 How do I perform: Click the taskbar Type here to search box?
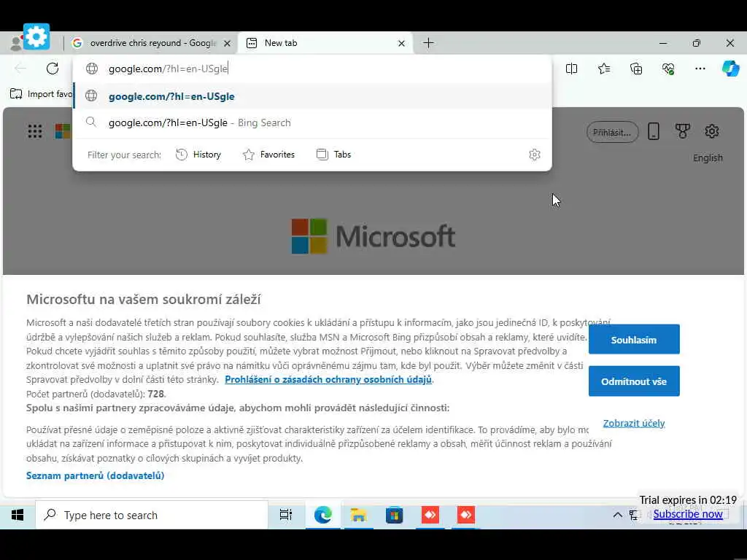[152, 515]
